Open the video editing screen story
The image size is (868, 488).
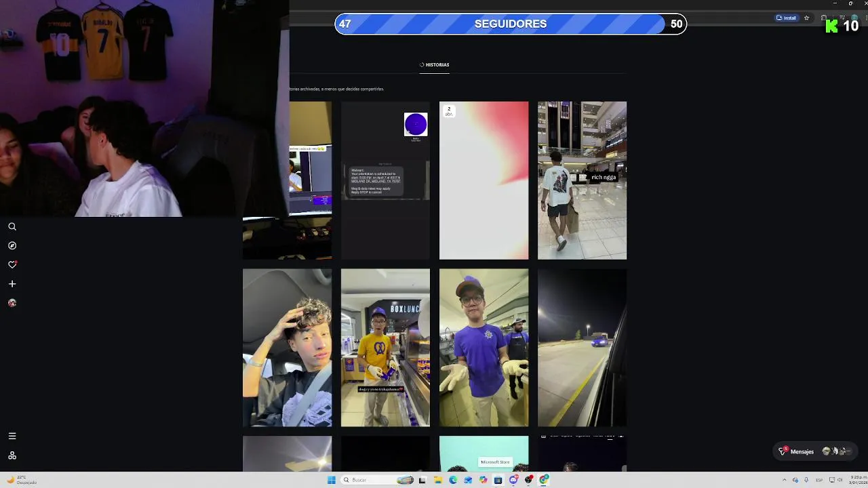(311, 180)
